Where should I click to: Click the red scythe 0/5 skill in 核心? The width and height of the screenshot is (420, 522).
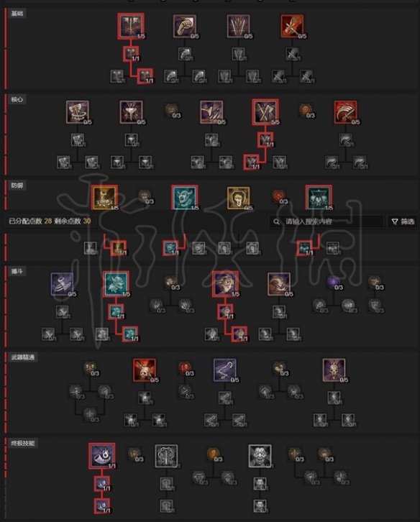pyautogui.click(x=345, y=112)
